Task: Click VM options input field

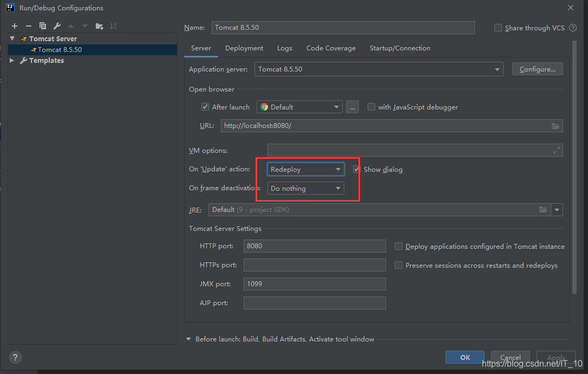Action: coord(415,150)
